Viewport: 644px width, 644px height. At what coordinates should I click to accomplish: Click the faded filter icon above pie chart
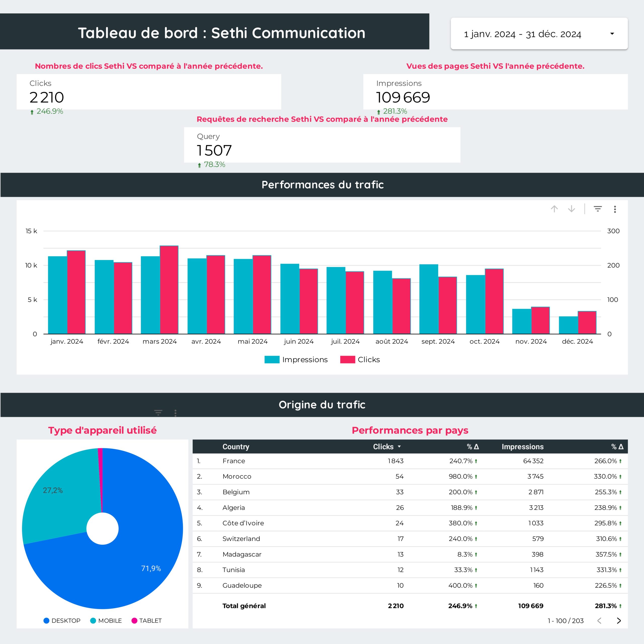point(158,413)
